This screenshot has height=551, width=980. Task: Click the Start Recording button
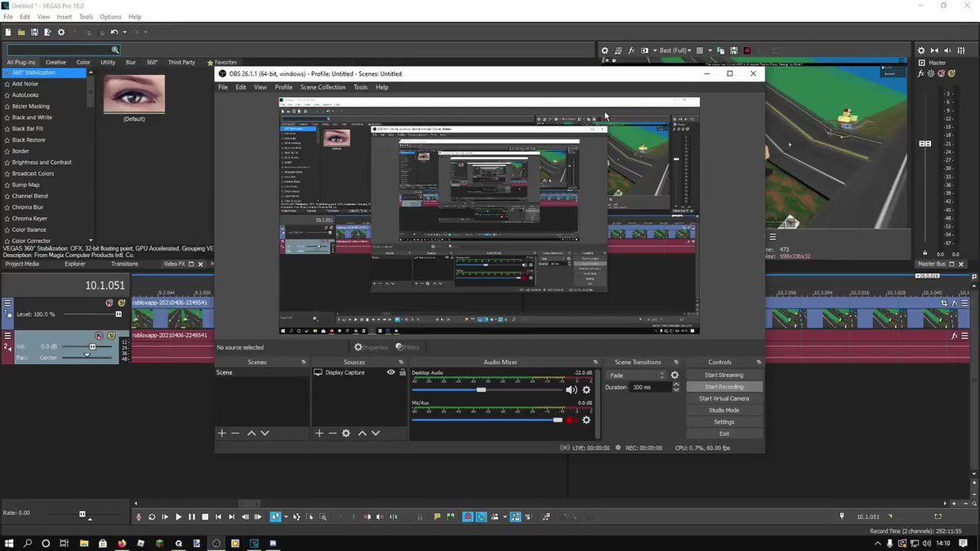tap(724, 387)
